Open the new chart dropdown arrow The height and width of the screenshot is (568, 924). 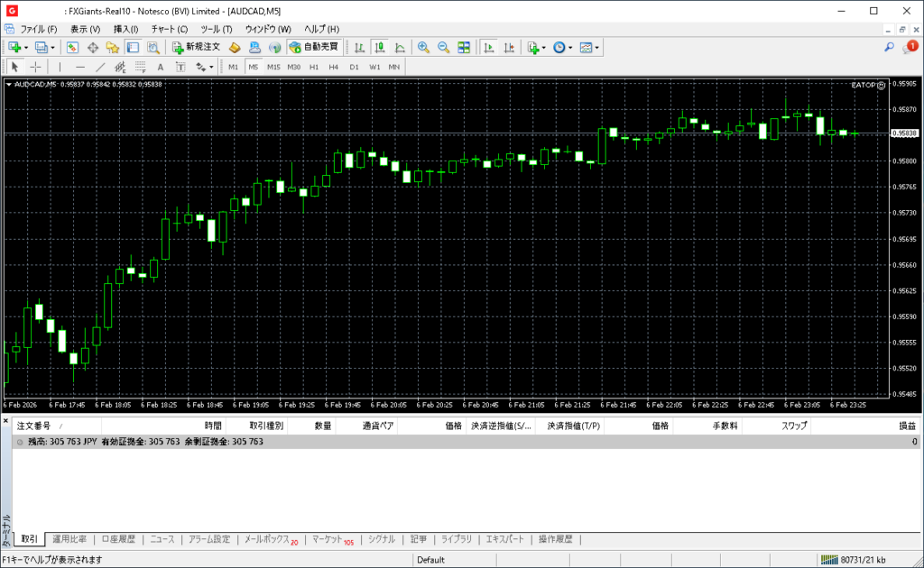26,47
